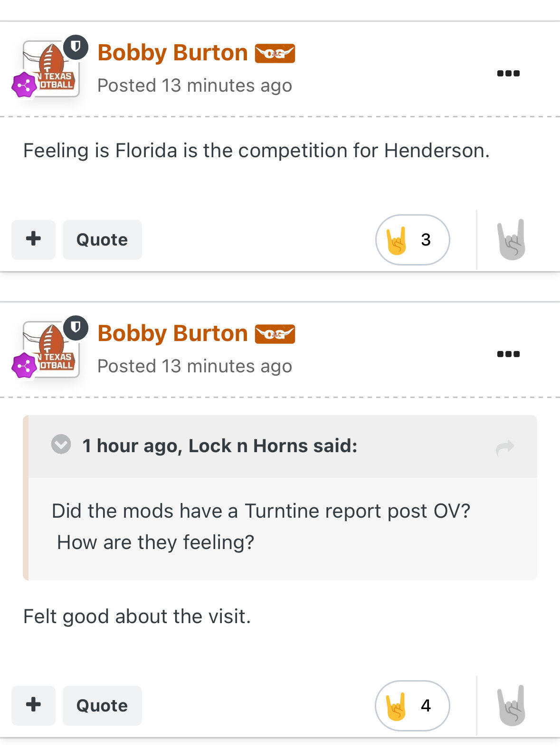The height and width of the screenshot is (749, 560).
Task: Toggle multiquote plus on second post
Action: point(33,705)
